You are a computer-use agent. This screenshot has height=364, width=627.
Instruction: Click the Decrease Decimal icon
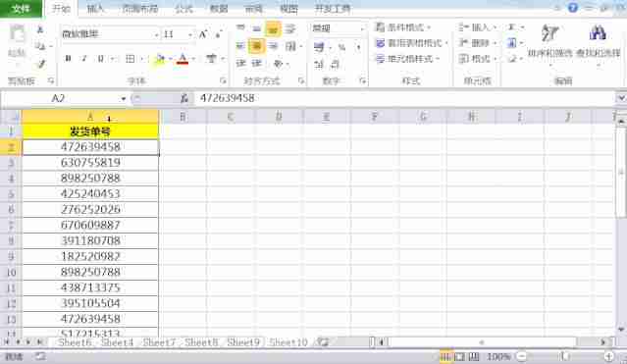coord(335,64)
